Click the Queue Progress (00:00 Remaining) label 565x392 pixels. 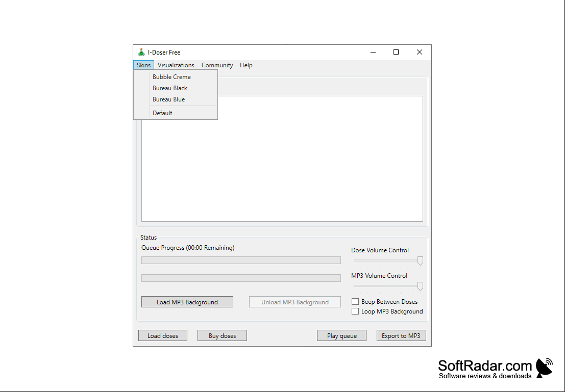click(x=188, y=248)
